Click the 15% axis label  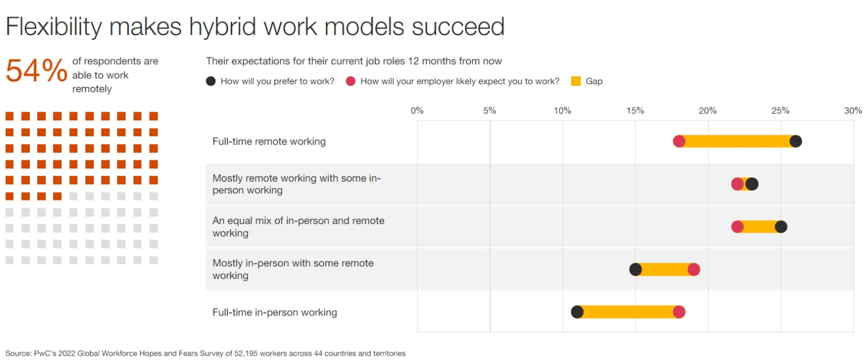[x=635, y=111]
